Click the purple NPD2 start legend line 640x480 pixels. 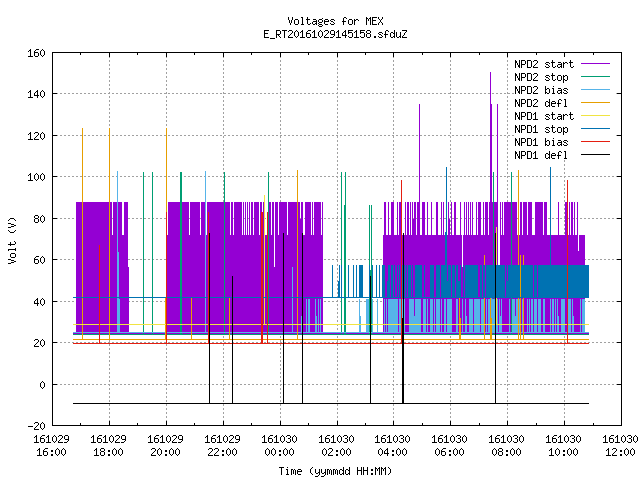[595, 64]
